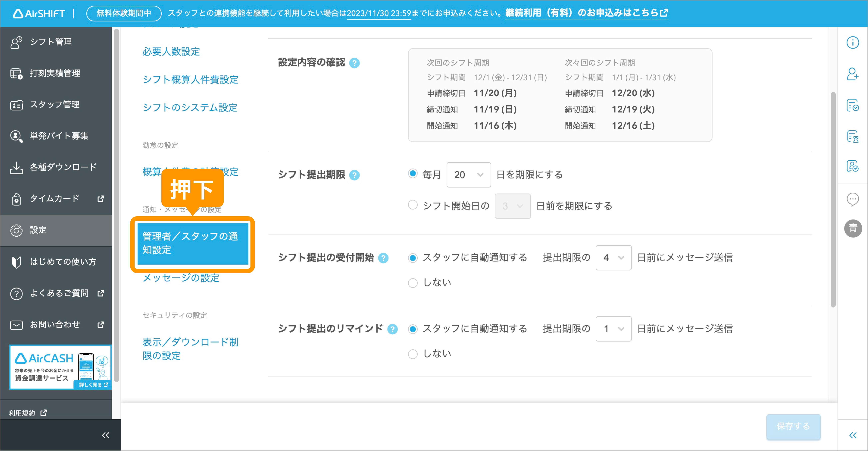The width and height of the screenshot is (868, 451).
Task: Open シフトのシステム設定 link
Action: tap(190, 108)
